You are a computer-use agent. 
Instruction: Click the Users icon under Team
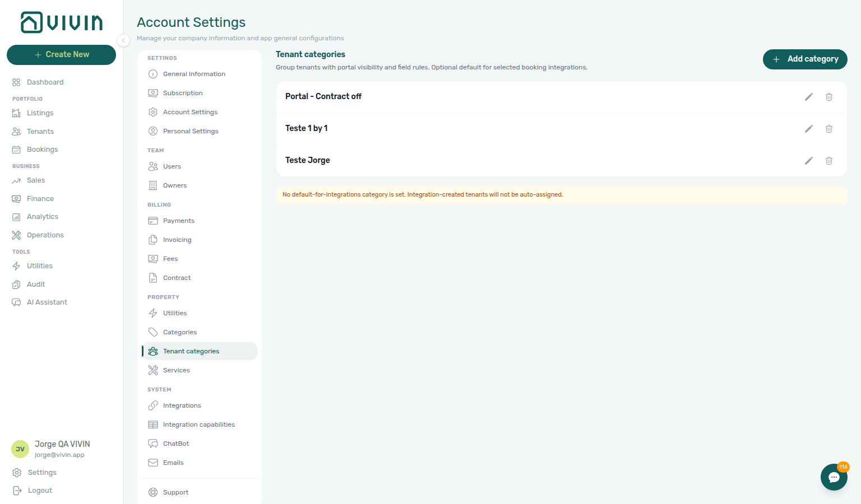pos(153,166)
